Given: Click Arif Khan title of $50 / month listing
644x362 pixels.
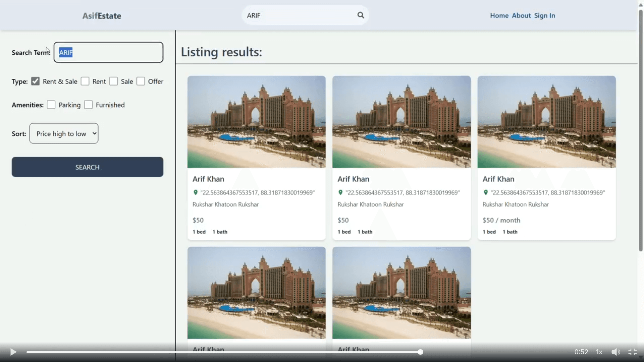Looking at the screenshot, I should pyautogui.click(x=498, y=179).
